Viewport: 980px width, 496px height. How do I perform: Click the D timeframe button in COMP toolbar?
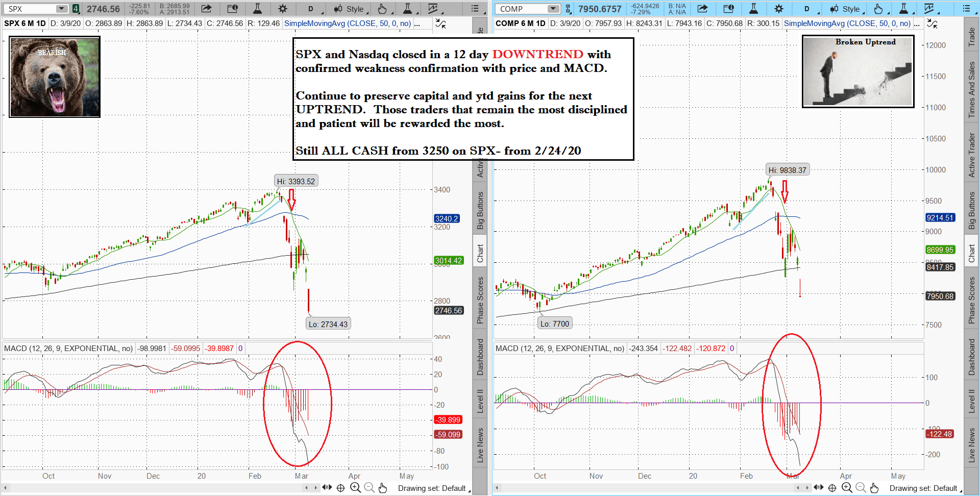tap(807, 9)
